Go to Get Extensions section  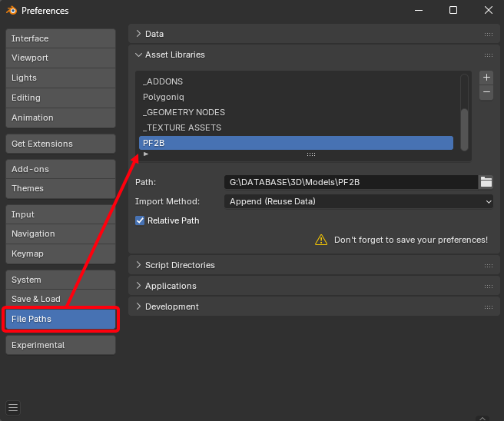(60, 144)
